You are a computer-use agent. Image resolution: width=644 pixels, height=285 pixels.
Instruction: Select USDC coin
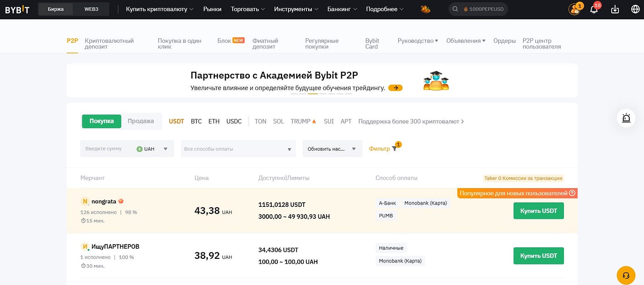(x=234, y=121)
